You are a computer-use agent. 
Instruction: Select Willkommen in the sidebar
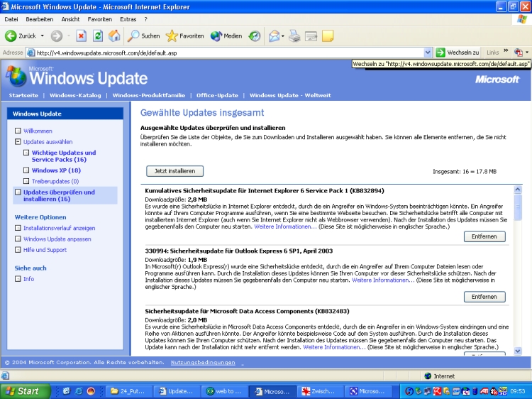[x=38, y=131]
